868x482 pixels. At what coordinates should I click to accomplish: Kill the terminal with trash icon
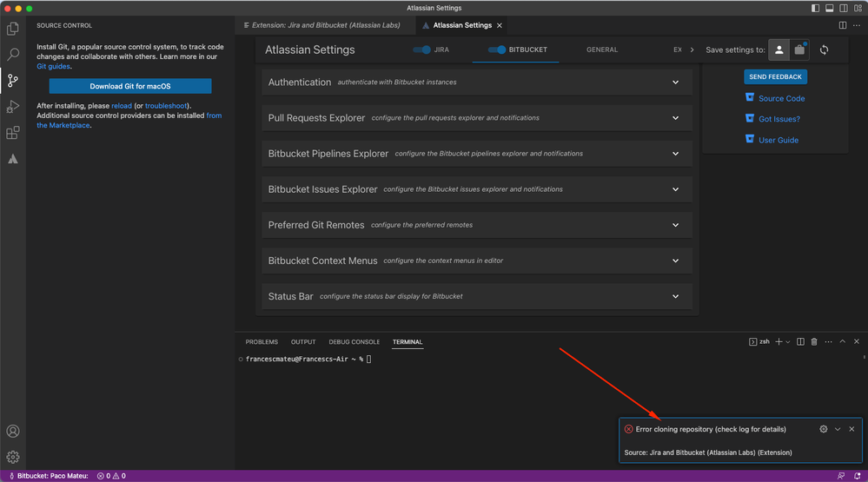pyautogui.click(x=814, y=342)
